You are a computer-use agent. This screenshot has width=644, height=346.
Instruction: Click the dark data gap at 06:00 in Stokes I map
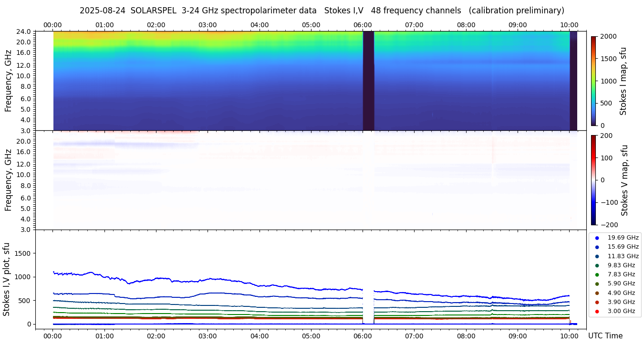tap(368, 80)
